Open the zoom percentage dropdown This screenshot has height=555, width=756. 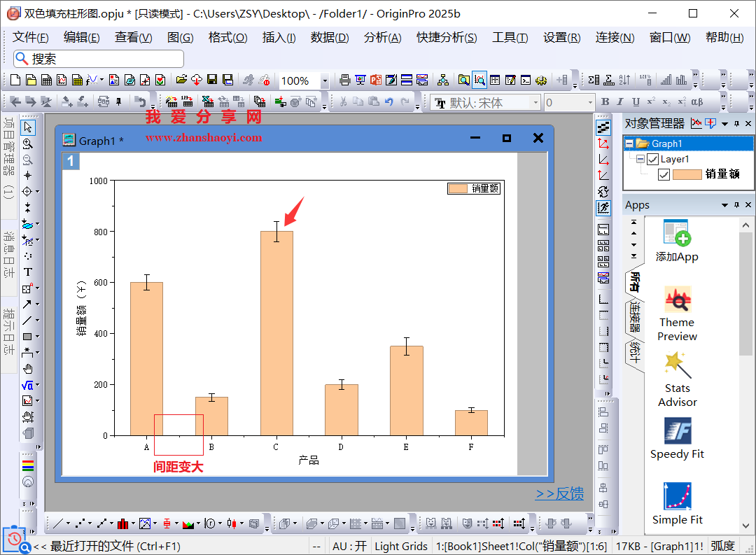[x=325, y=81]
